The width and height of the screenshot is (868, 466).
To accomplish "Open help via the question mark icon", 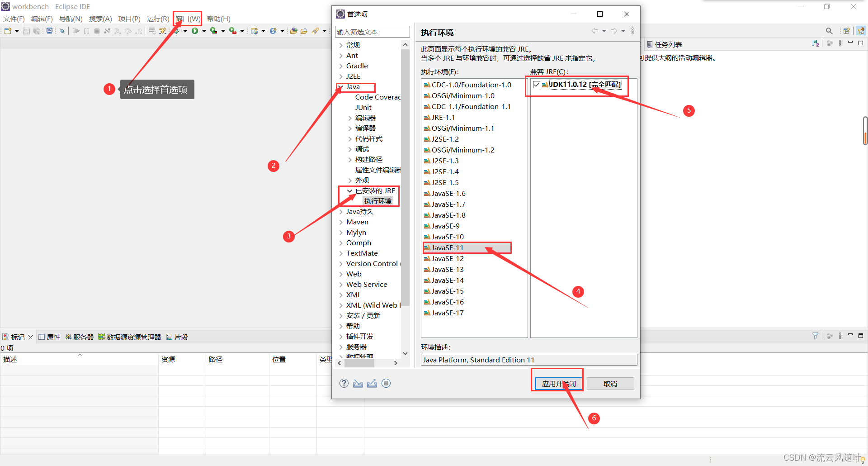I will 344,383.
